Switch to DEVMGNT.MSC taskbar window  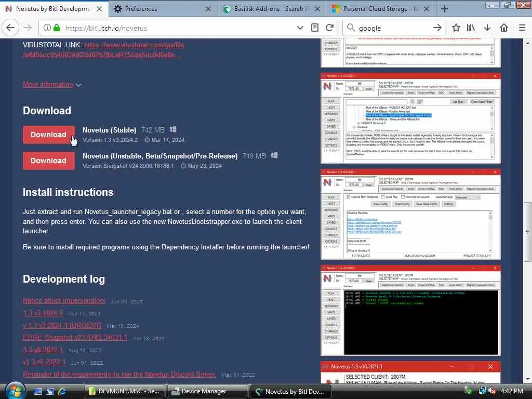[124, 391]
